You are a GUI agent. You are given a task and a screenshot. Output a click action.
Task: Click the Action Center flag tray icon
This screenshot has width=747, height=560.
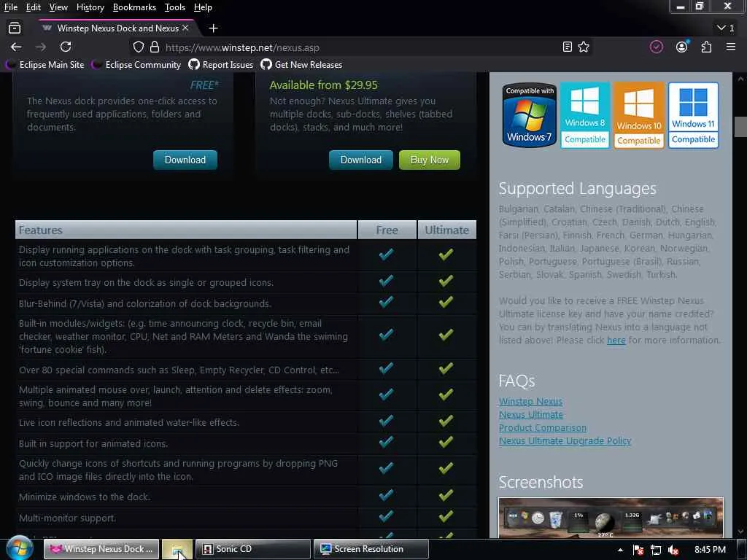coord(638,550)
